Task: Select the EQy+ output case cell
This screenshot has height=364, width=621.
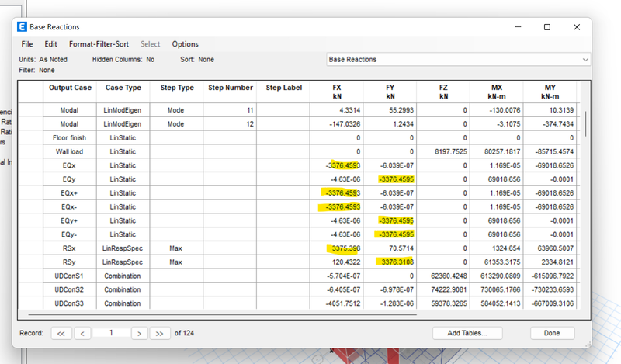Action: 70,221
